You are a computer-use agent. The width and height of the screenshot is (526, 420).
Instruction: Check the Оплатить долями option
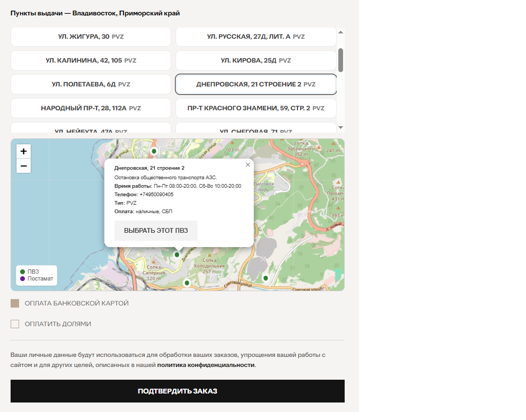(x=15, y=324)
